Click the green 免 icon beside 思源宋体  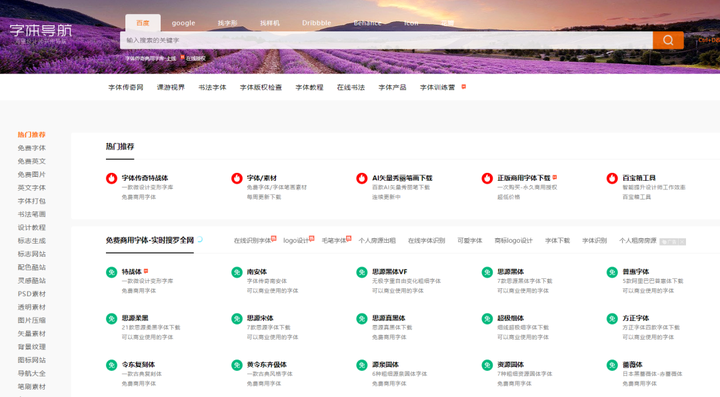pyautogui.click(x=236, y=319)
